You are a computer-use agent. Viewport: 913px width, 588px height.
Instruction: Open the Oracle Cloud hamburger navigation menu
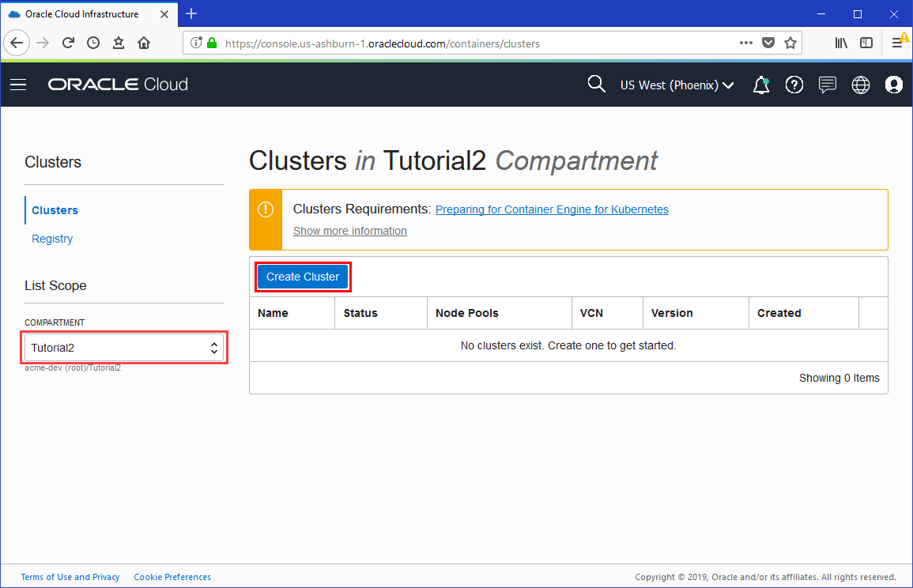tap(19, 85)
